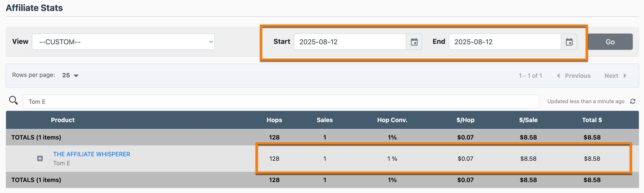644x193 pixels.
Task: Sort by the Product column header
Action: click(x=63, y=120)
